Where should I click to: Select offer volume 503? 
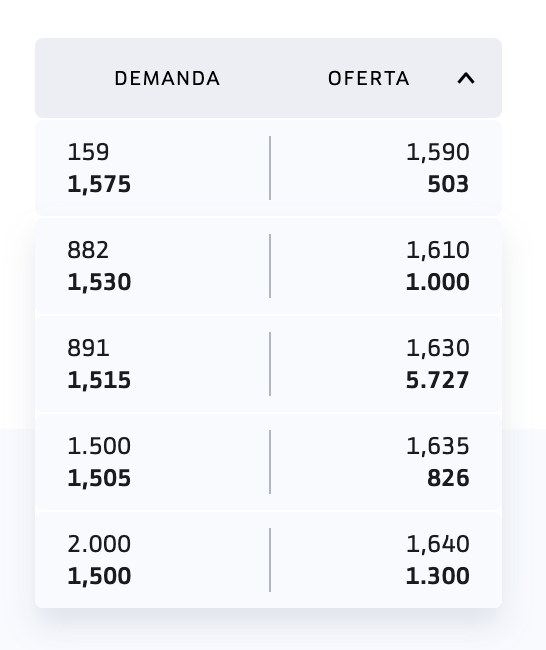click(448, 184)
